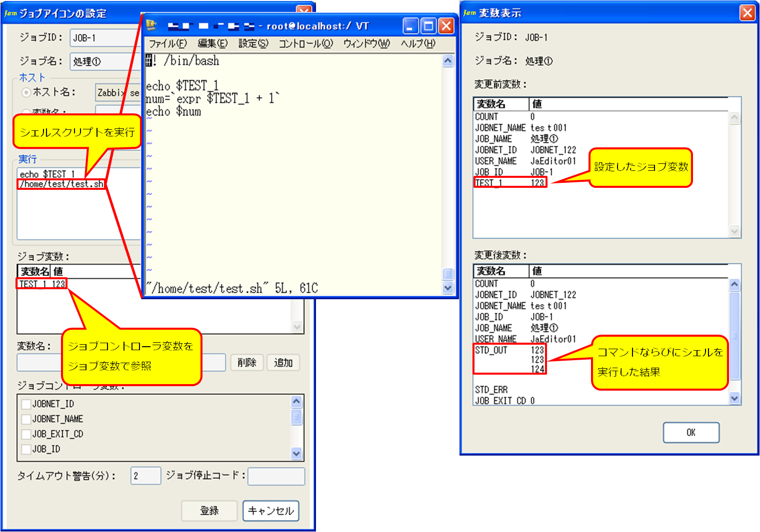Open the コントロール(O) menu in terminal
Image resolution: width=760 pixels, height=532 pixels.
point(305,43)
